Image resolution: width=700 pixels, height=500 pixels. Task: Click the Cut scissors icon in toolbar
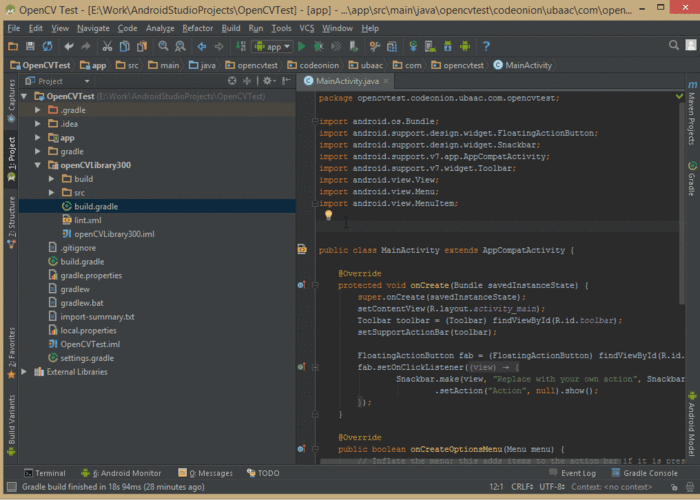coord(108,46)
